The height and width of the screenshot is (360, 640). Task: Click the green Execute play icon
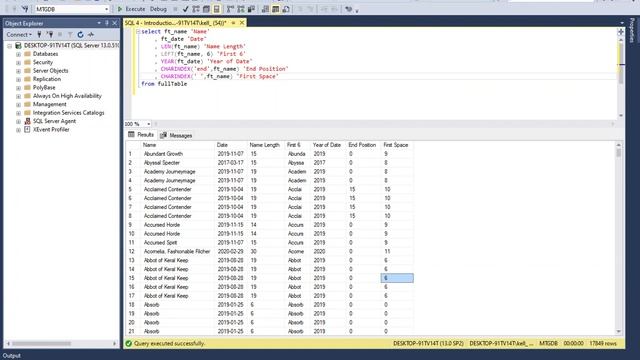click(120, 9)
